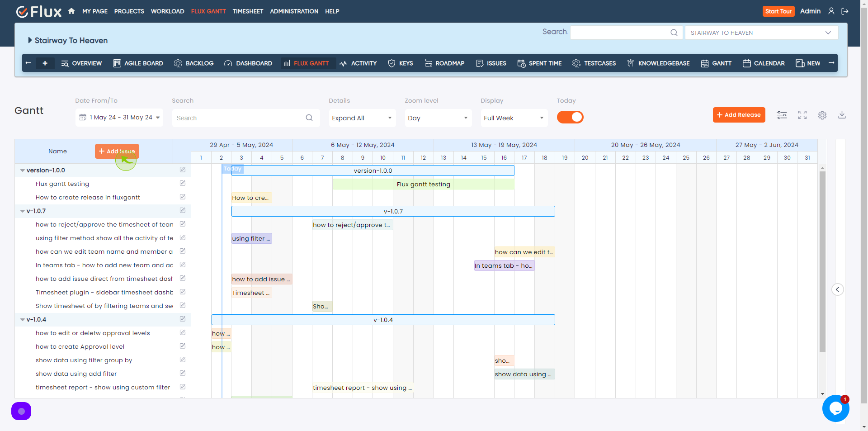Select the In teams tab purple task bar
The height and width of the screenshot is (431, 868).
(504, 265)
